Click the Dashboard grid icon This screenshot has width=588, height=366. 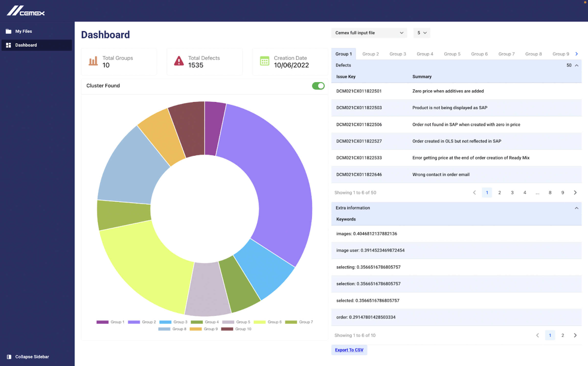[9, 45]
